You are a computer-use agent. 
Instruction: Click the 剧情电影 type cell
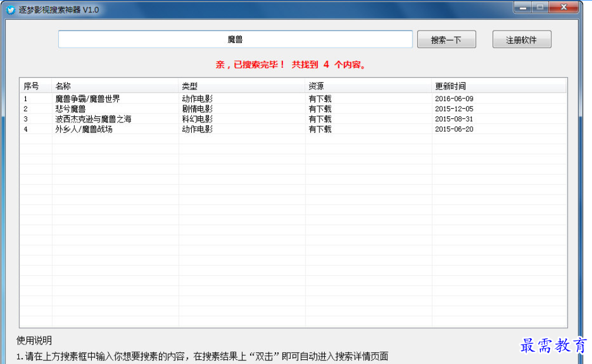pos(197,109)
